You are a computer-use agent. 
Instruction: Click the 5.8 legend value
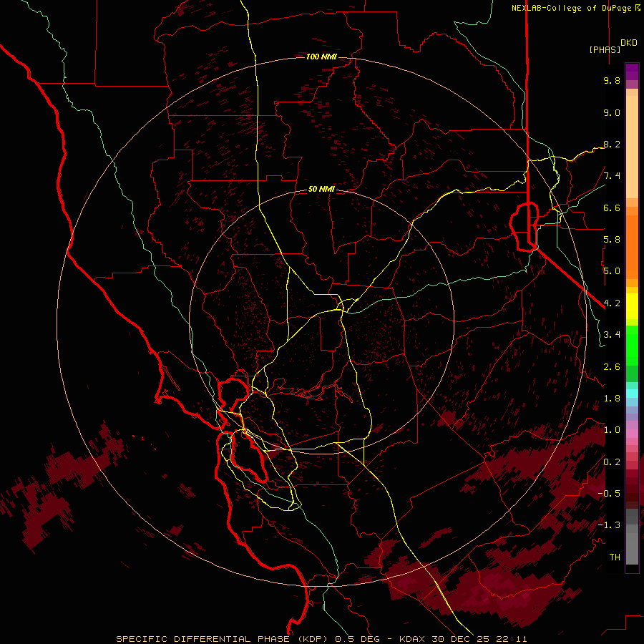(612, 240)
